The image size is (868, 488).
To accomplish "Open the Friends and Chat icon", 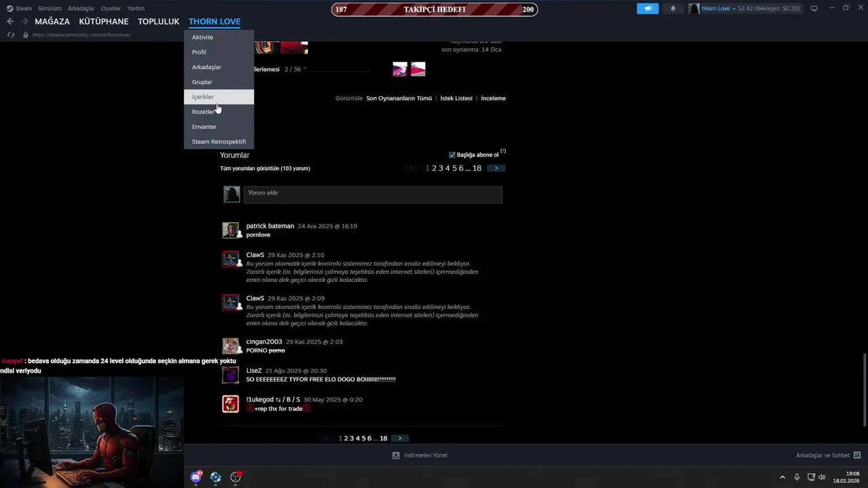I will 857,455.
